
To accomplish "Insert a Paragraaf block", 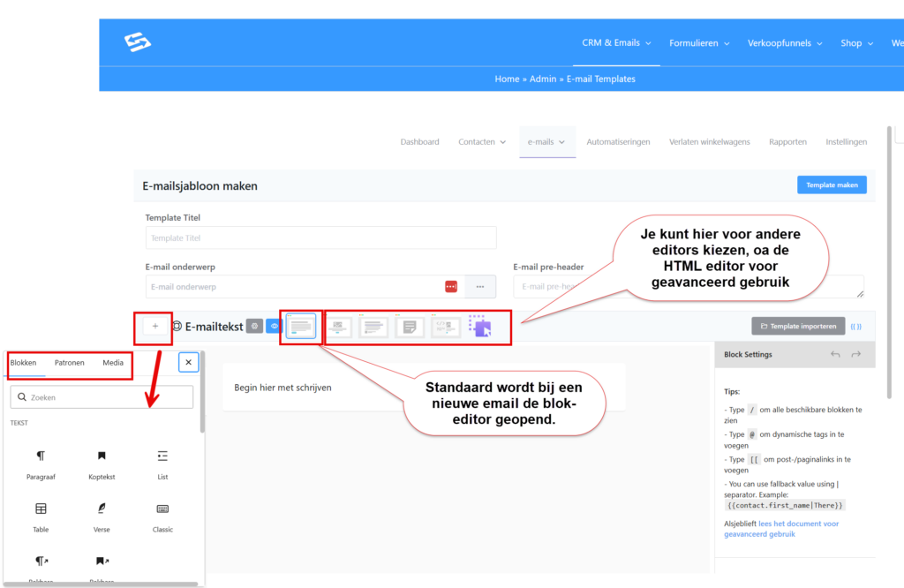I will click(x=41, y=463).
